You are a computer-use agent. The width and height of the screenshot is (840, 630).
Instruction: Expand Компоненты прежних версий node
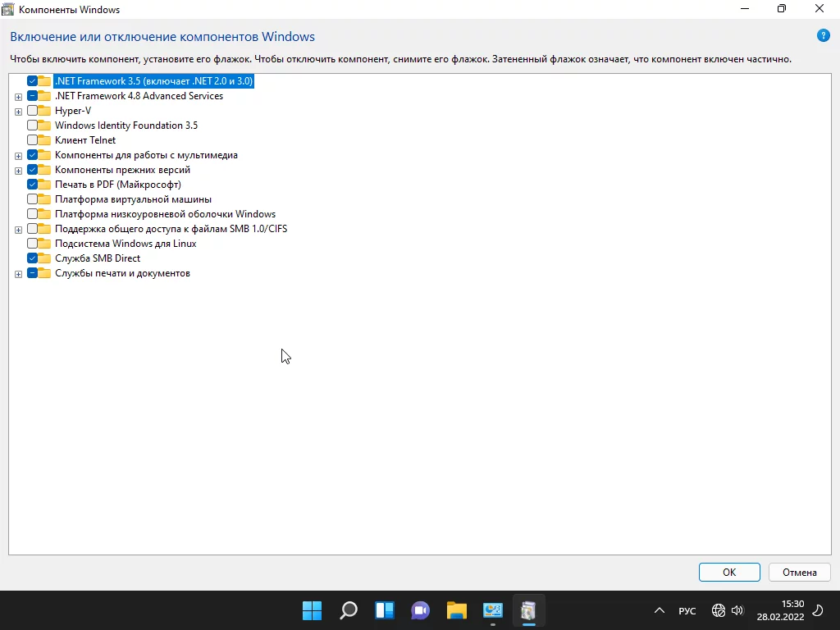coord(18,171)
